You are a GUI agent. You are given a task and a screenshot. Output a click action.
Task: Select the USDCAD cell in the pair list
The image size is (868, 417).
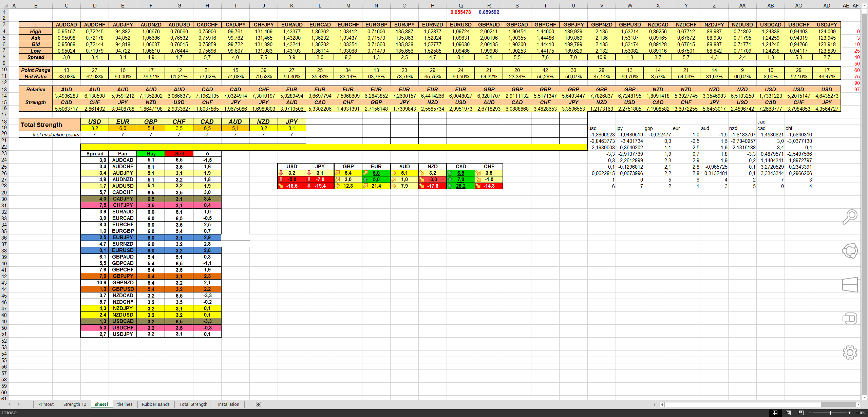click(x=123, y=321)
